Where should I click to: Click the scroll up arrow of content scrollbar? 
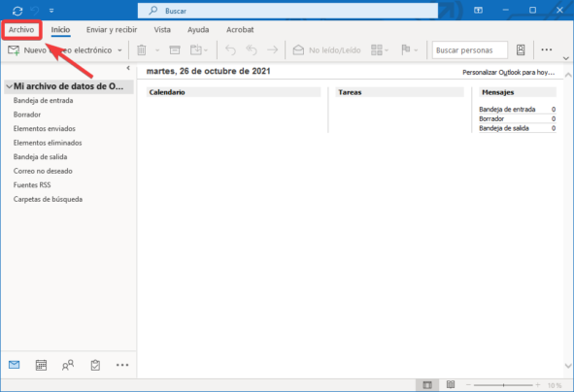pos(568,75)
